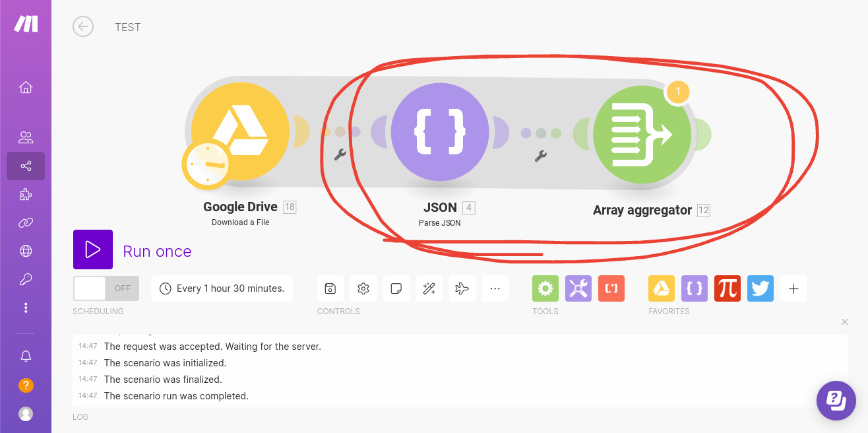Viewport: 868px width, 433px height.
Task: Click log entry 'The scenario was initialized.'
Action: tap(165, 363)
